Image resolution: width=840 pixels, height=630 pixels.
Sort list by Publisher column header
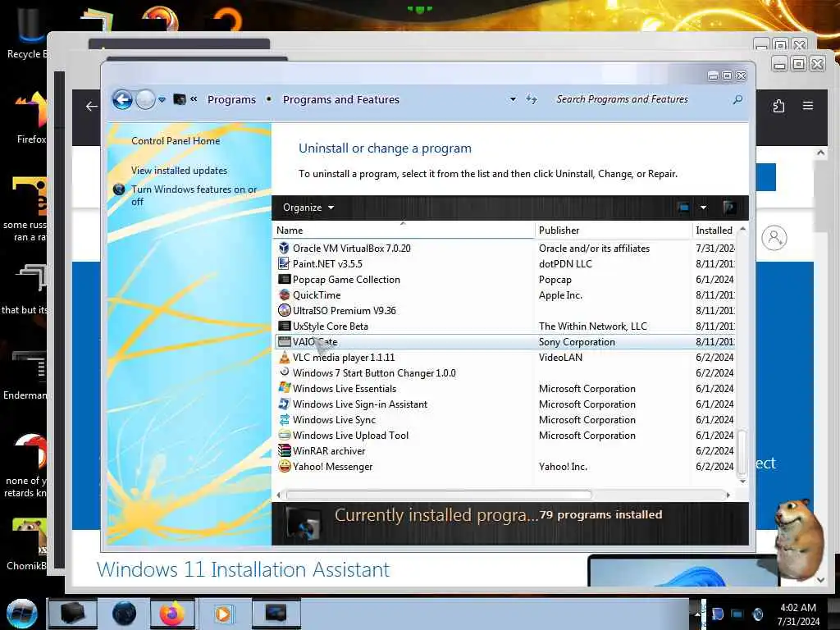coord(614,231)
